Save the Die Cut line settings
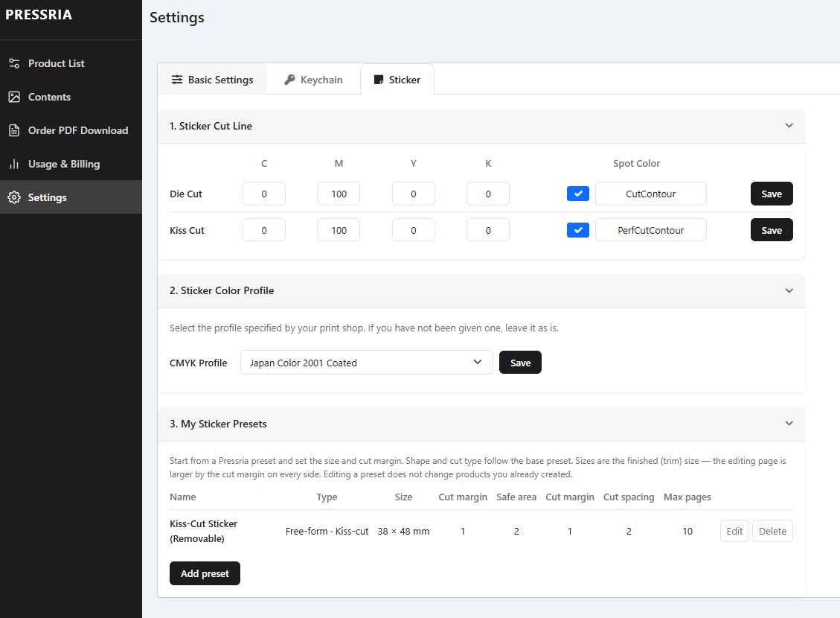 [772, 194]
